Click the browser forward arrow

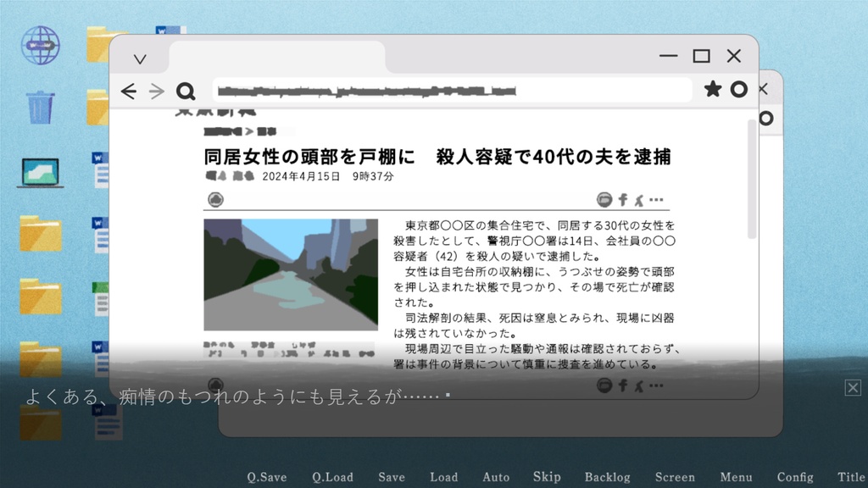pyautogui.click(x=157, y=91)
